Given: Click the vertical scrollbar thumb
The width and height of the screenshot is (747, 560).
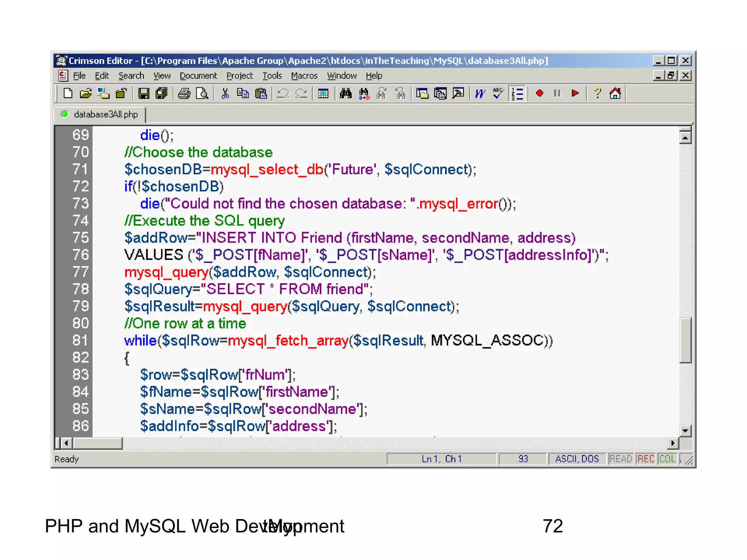Looking at the screenshot, I should 685,341.
